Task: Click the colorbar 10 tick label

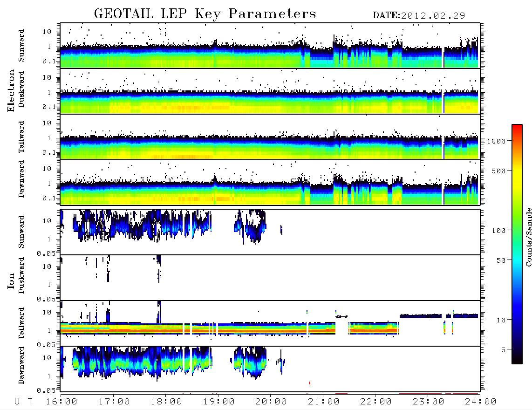Action: [501, 320]
